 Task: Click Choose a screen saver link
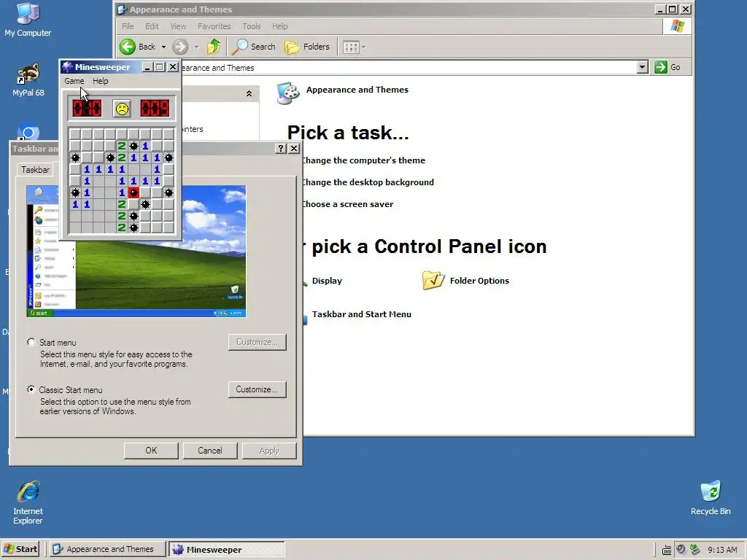(x=348, y=204)
